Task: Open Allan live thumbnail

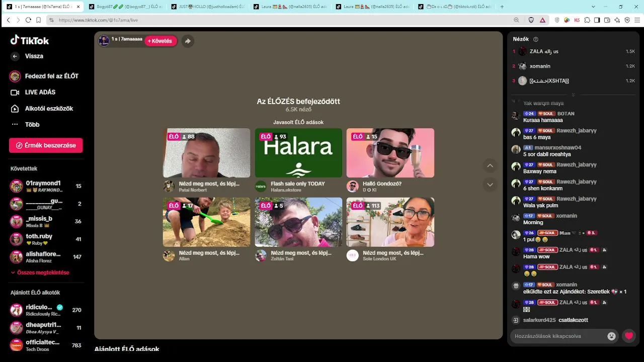Action: pyautogui.click(x=206, y=222)
